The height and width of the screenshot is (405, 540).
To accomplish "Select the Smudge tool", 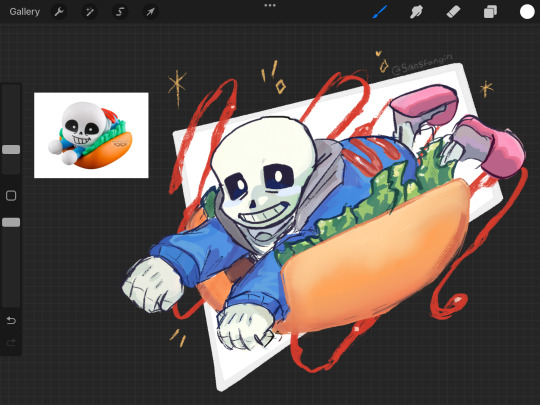I will pyautogui.click(x=416, y=12).
